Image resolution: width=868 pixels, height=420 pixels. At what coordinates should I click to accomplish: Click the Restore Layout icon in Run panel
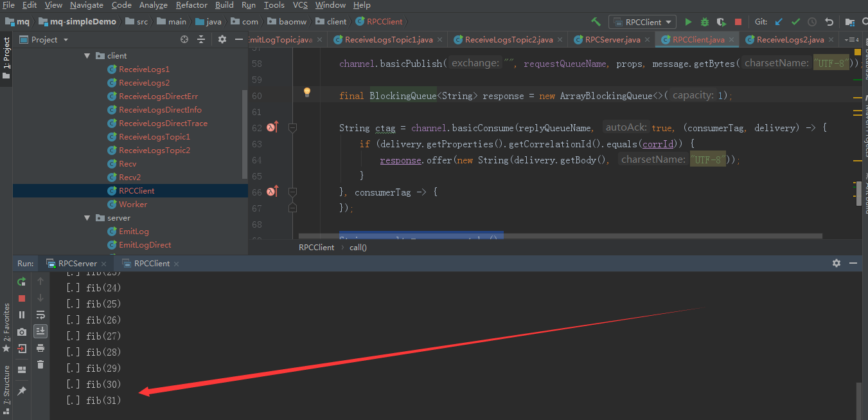22,370
